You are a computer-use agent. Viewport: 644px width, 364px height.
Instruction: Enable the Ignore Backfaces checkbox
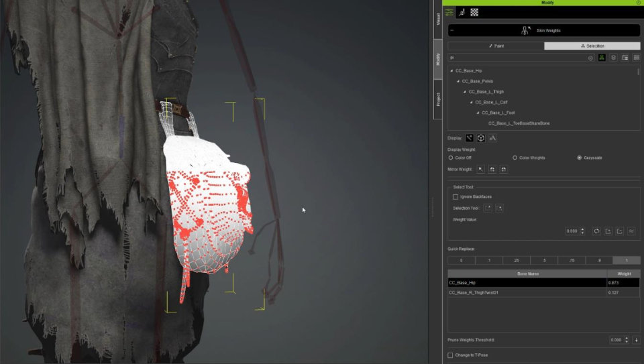[455, 197]
